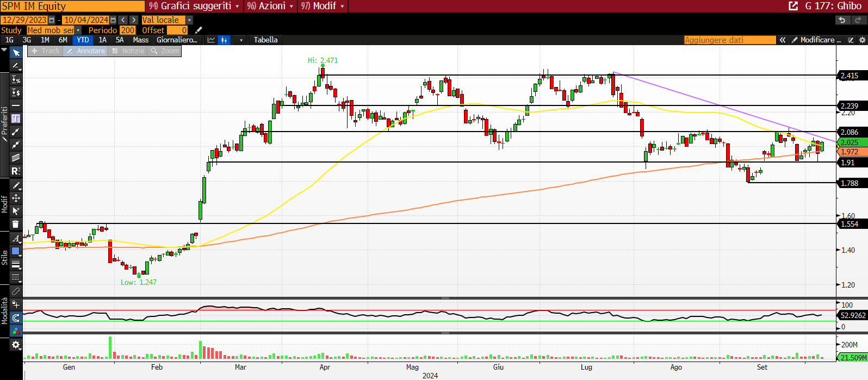Open the chart settings gear at bottom left

pyautogui.click(x=16, y=345)
